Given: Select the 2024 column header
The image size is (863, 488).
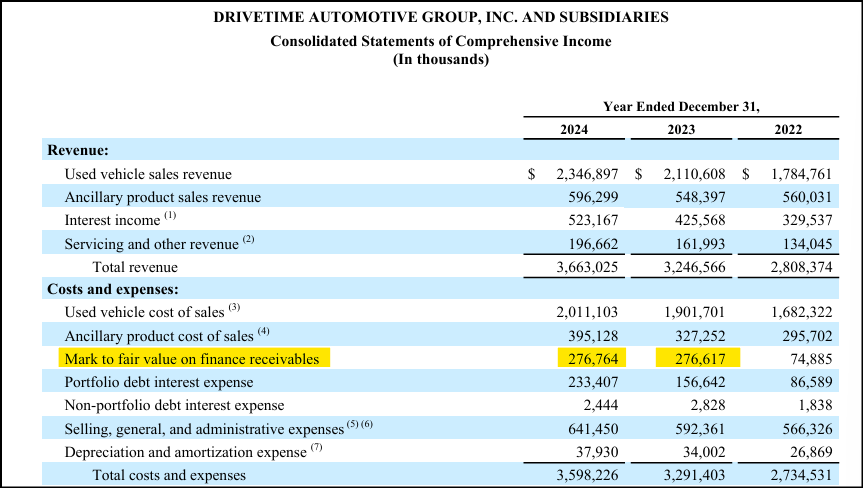Looking at the screenshot, I should pos(574,129).
